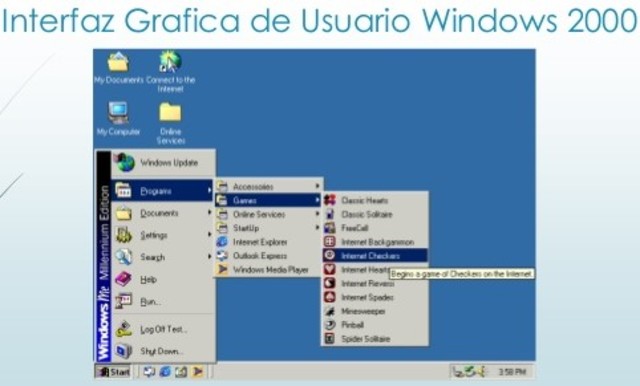This screenshot has height=386, width=640.
Task: Click the Windows Media Player menu icon
Action: [222, 269]
